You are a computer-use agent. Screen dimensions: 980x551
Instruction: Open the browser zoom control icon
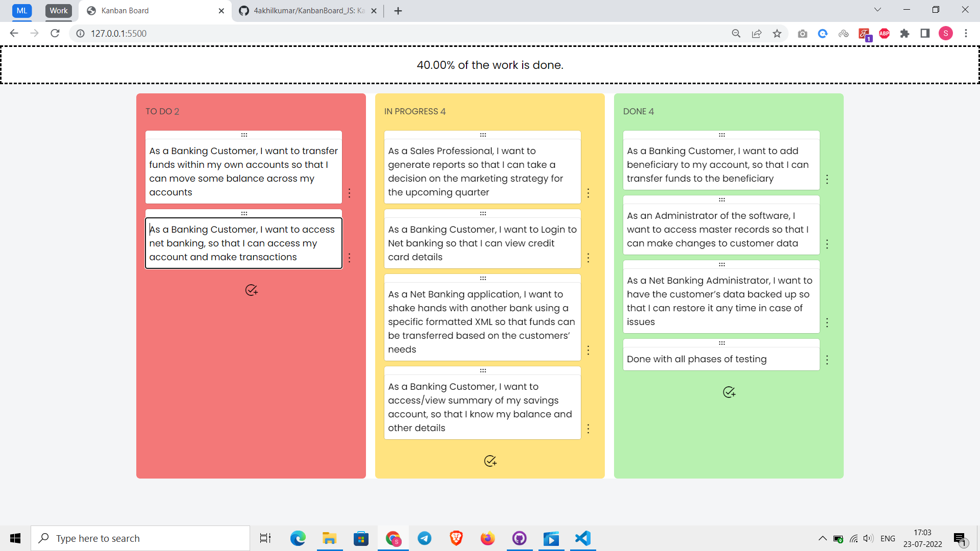click(x=736, y=34)
